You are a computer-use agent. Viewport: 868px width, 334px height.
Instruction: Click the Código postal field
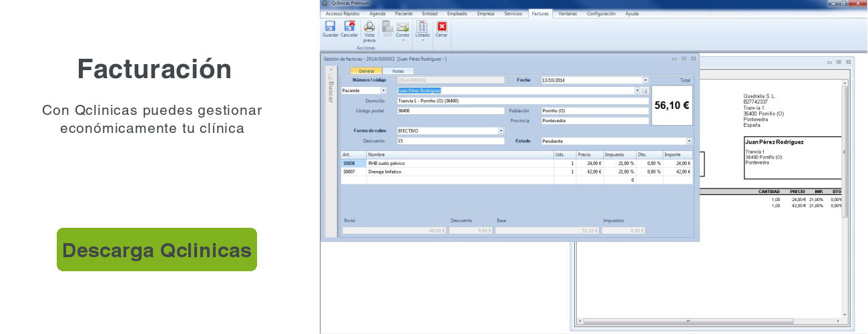pos(450,111)
